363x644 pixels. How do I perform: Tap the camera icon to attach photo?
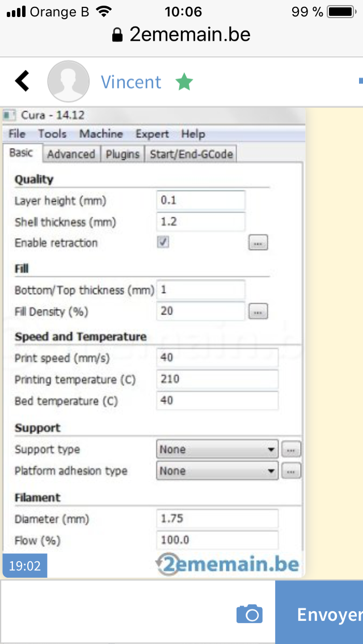(249, 615)
